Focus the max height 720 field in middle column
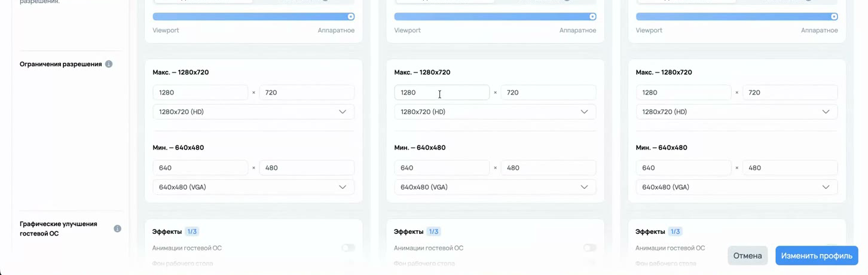 tap(548, 92)
